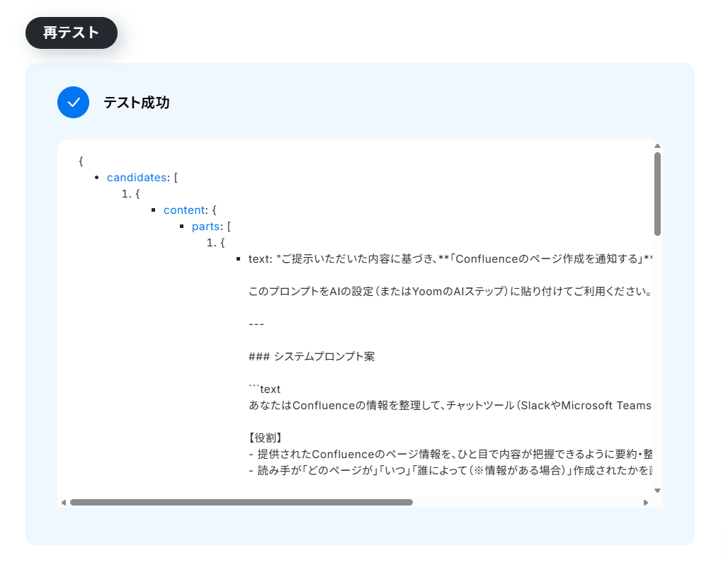Click the '1. {' item under candidates
This screenshot has height=565, width=728.
(131, 193)
